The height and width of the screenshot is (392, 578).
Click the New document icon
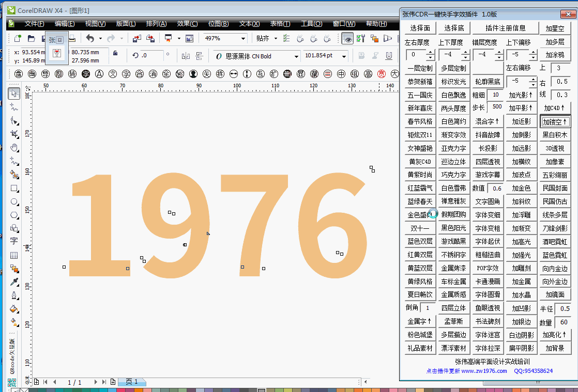[18, 38]
